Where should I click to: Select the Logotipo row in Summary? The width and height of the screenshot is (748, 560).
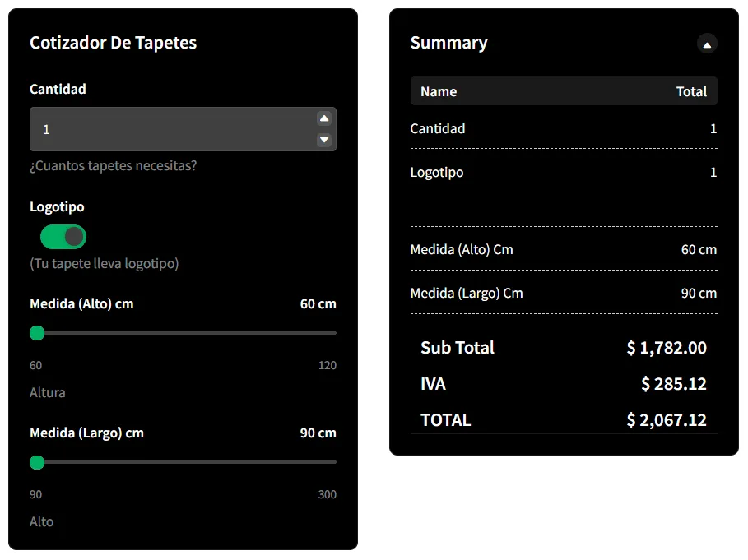[563, 173]
